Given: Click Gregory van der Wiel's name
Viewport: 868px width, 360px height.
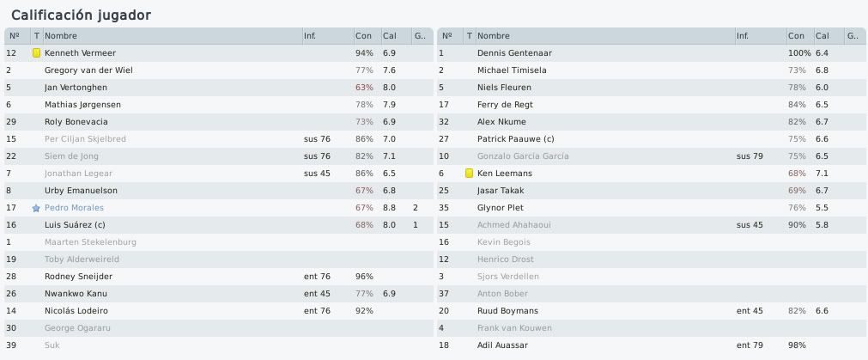Looking at the screenshot, I should (x=88, y=70).
